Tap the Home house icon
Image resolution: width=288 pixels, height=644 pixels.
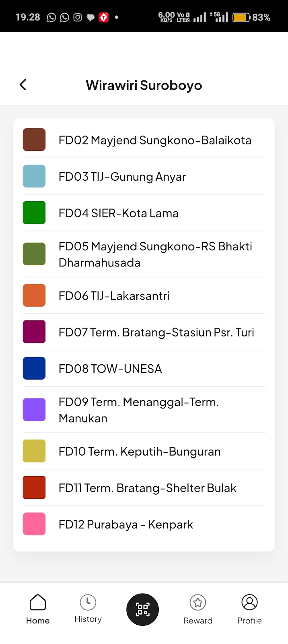[38, 603]
